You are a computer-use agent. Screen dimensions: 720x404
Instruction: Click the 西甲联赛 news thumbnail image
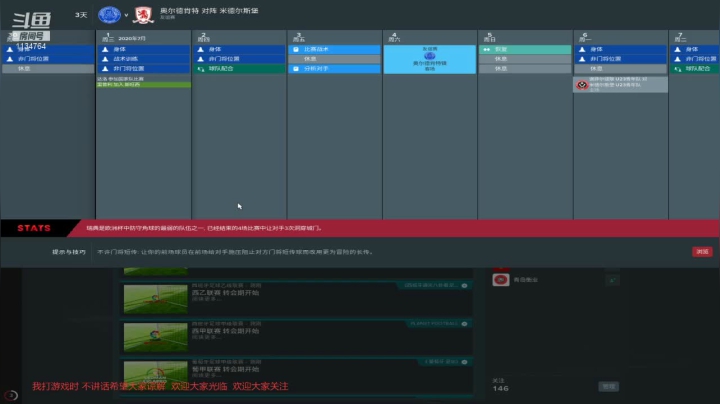coord(156,337)
